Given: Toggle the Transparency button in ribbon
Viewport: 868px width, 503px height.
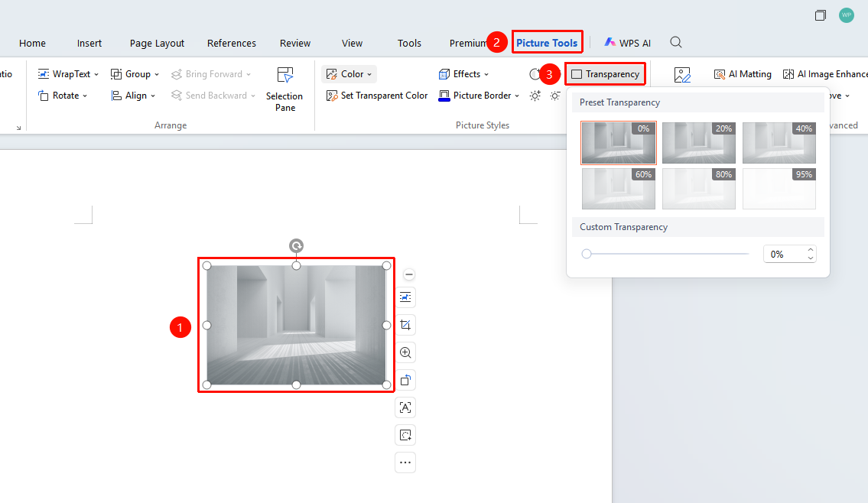Looking at the screenshot, I should (606, 74).
